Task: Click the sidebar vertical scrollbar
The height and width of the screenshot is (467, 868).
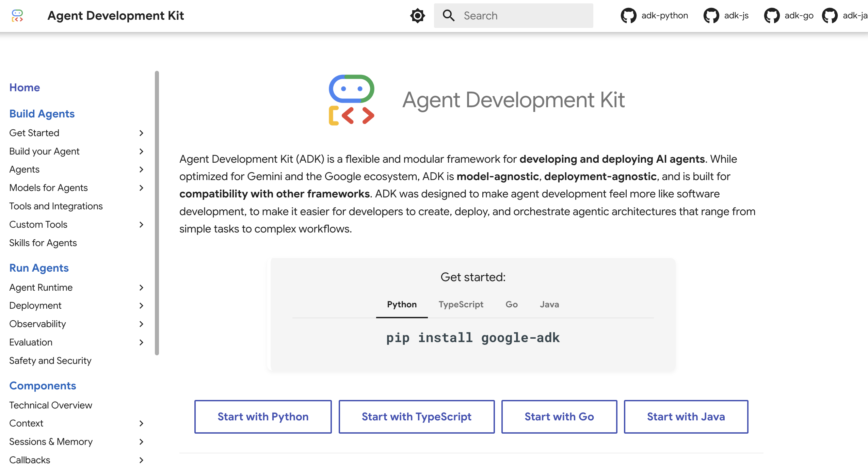Action: 157,213
